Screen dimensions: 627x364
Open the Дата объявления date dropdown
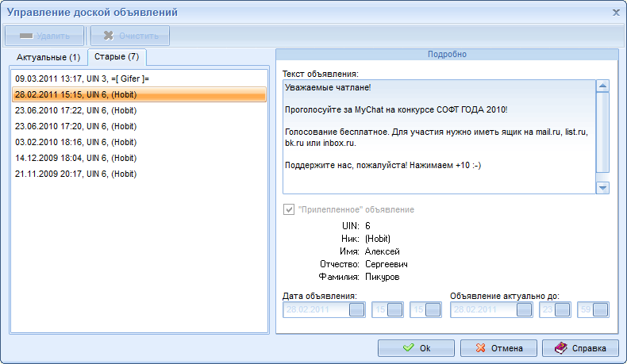(x=356, y=309)
